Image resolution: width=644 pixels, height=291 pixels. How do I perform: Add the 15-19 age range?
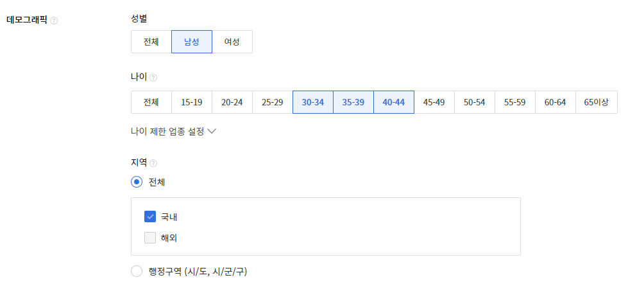coord(192,102)
